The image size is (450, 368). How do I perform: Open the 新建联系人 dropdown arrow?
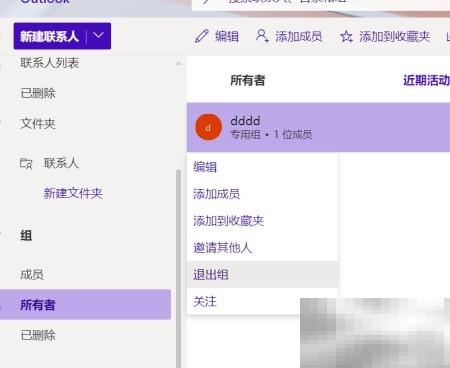point(99,36)
